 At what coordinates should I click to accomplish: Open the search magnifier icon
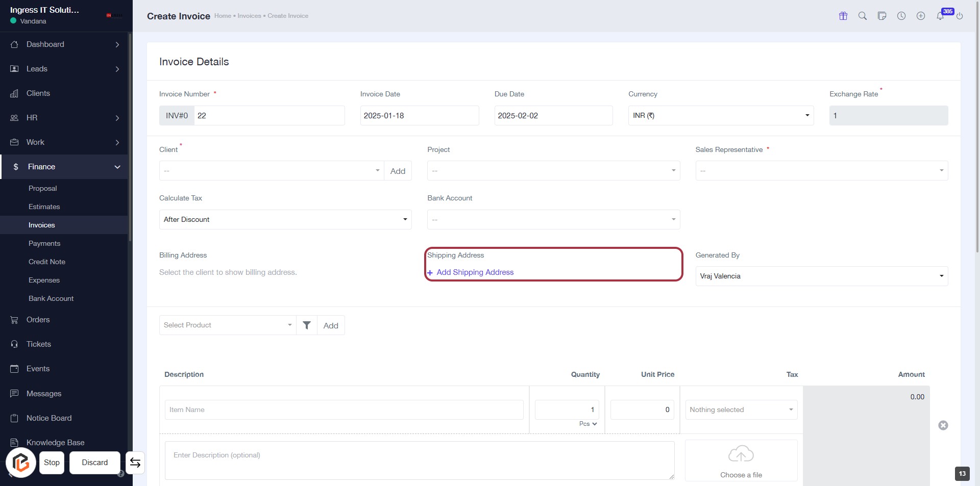pyautogui.click(x=862, y=16)
